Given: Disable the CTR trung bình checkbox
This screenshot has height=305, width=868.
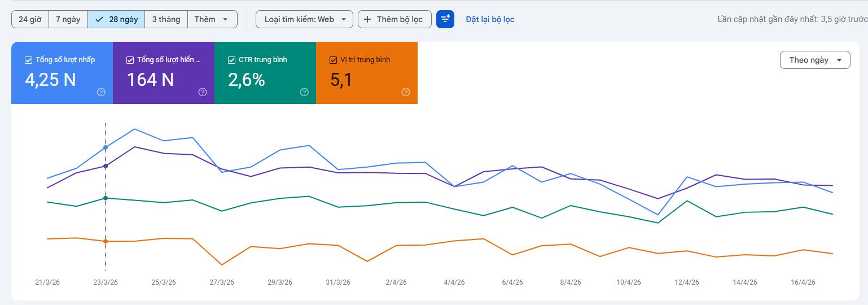Looking at the screenshot, I should point(231,60).
